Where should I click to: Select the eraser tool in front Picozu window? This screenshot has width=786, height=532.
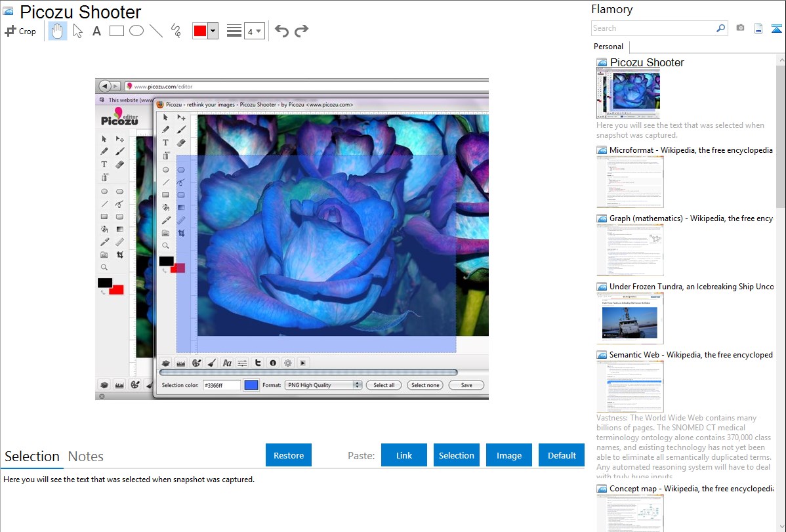pos(182,142)
